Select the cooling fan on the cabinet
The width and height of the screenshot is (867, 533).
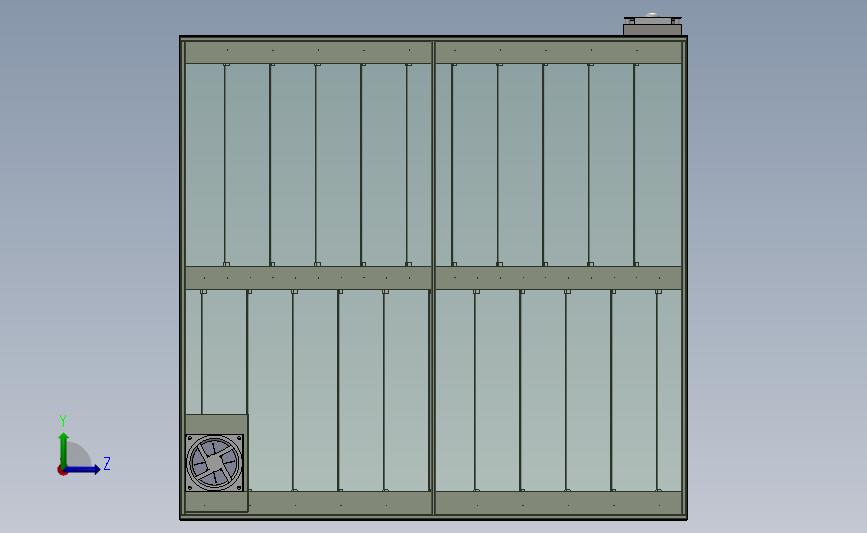point(215,463)
